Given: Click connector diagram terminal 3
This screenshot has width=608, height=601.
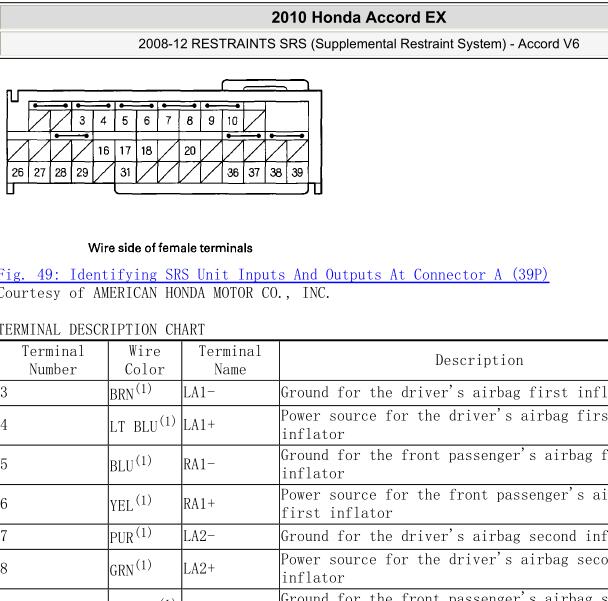Looking at the screenshot, I should (82, 121).
